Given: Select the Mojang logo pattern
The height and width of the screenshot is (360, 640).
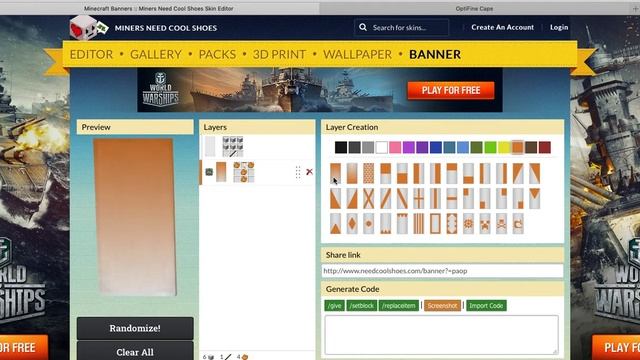Looking at the screenshot, I should pos(518,224).
